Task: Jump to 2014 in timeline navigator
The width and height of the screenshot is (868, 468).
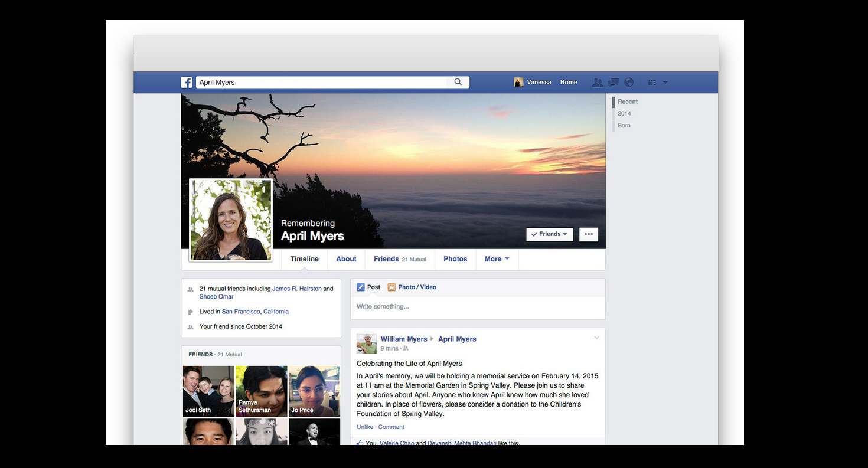Action: click(624, 113)
